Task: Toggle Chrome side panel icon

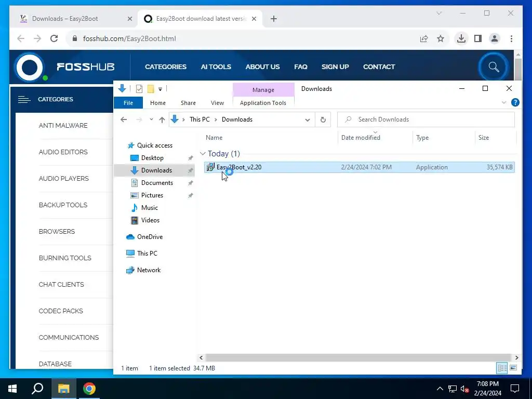Action: (478, 38)
